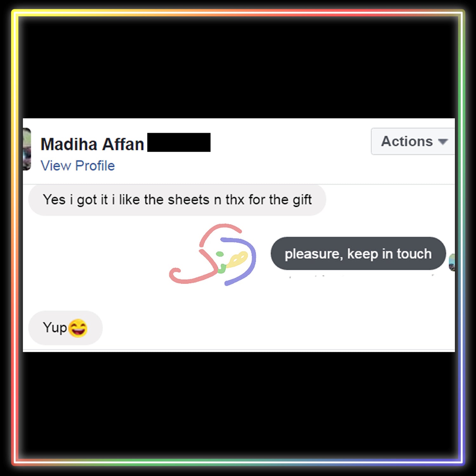
Task: Click the word 'touch' in dark bubble
Action: coord(414,254)
